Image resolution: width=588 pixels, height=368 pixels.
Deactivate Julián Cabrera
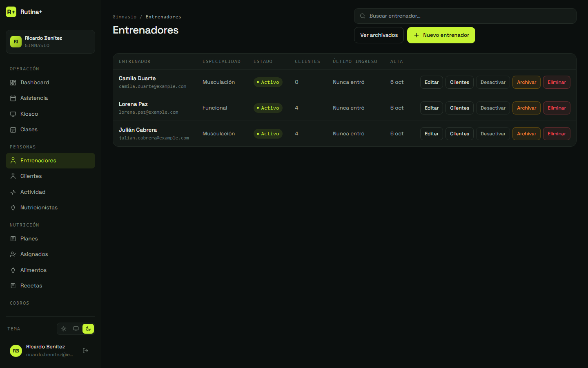click(x=493, y=134)
